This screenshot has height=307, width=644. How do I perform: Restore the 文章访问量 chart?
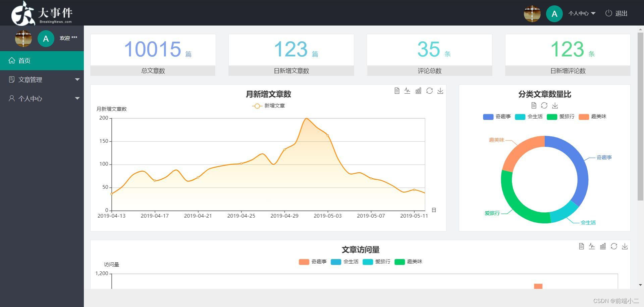pos(614,246)
